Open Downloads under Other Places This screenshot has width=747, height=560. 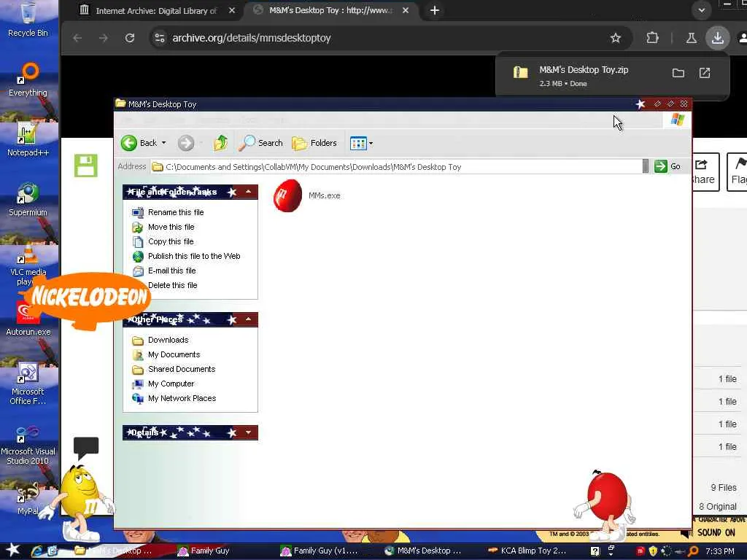(169, 340)
